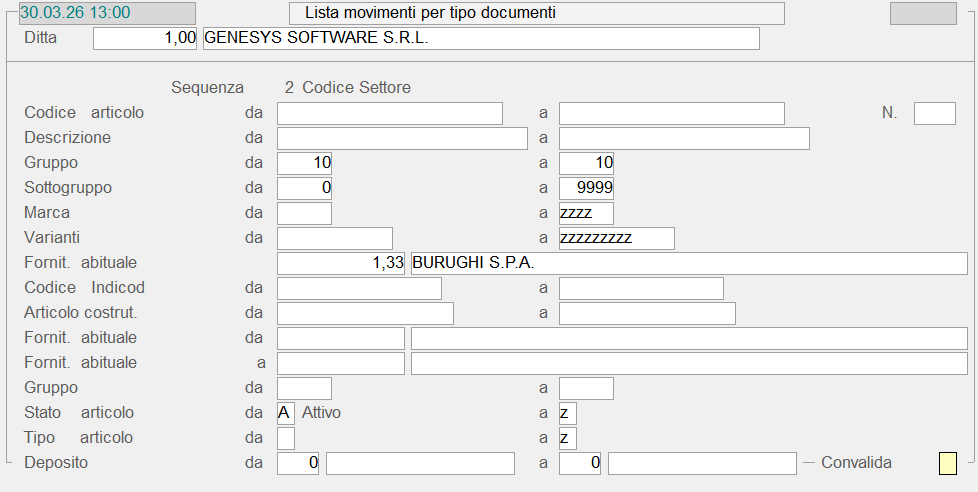Click the Articolo costrut. 'a' field

(x=647, y=313)
